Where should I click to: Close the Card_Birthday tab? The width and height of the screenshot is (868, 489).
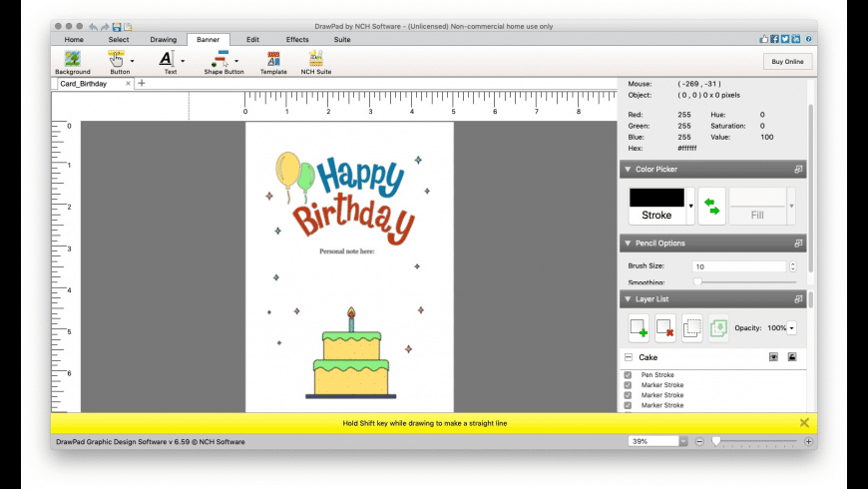[x=128, y=83]
